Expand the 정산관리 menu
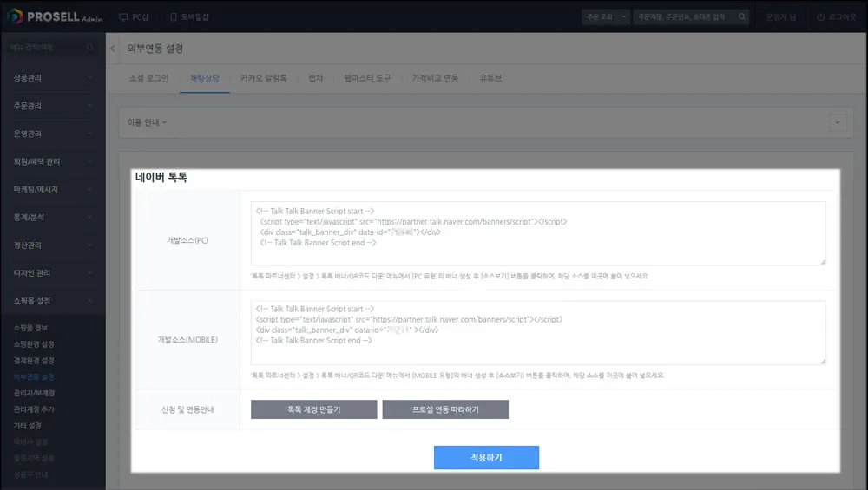868x490 pixels. click(53, 245)
